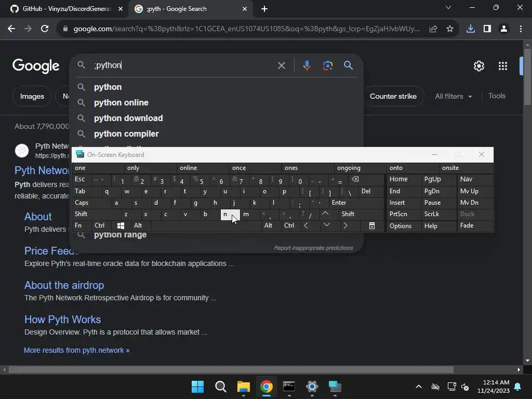Open File Explorer from the taskbar
Viewport: 532px width, 399px height.
243,387
